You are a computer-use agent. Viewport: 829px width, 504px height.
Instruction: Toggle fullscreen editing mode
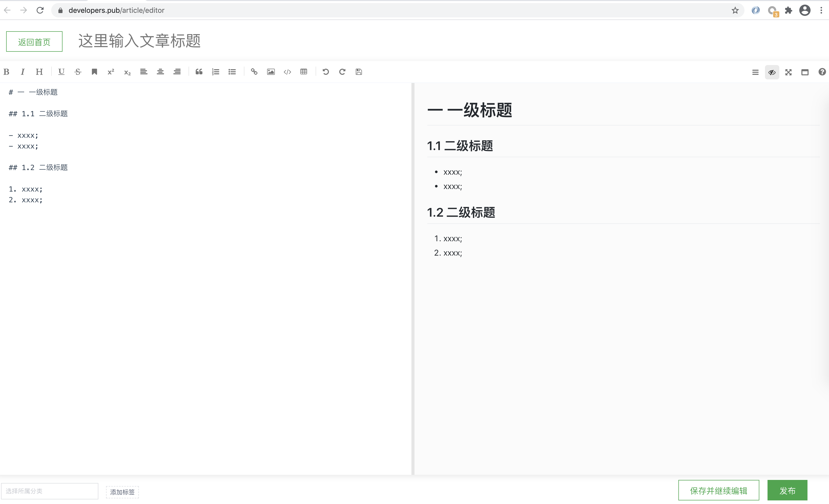pyautogui.click(x=788, y=72)
